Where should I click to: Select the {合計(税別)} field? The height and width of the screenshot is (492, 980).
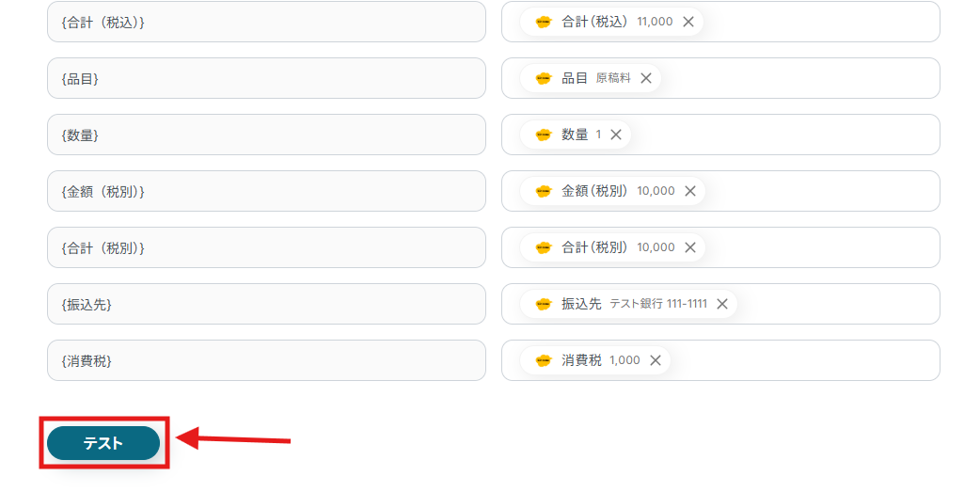[x=266, y=247]
